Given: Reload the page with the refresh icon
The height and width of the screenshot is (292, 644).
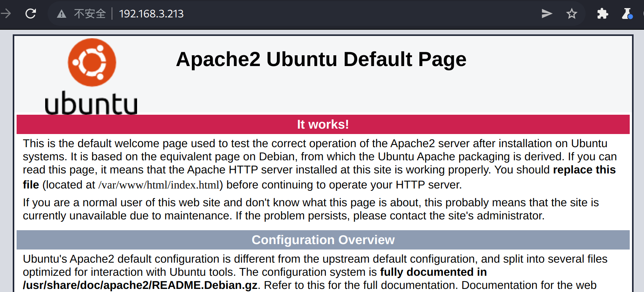Looking at the screenshot, I should (x=31, y=14).
